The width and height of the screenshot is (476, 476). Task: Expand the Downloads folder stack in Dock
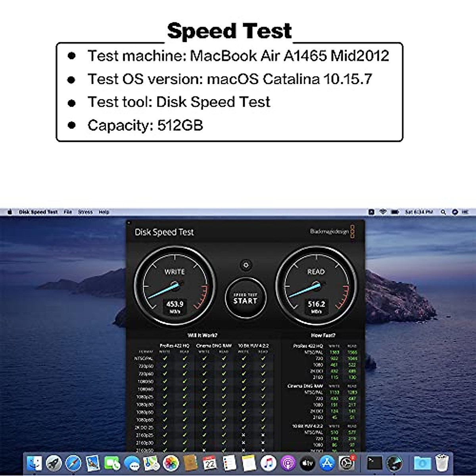[x=422, y=463]
